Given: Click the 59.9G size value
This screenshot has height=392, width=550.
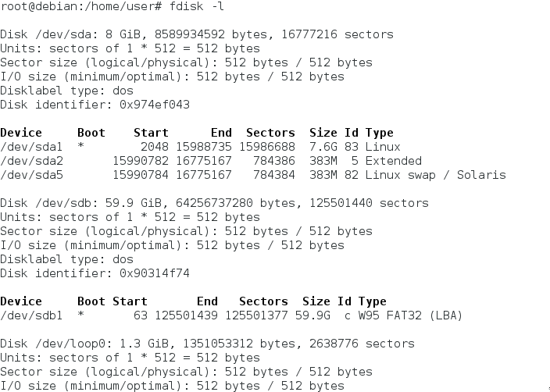Looking at the screenshot, I should pyautogui.click(x=316, y=315).
